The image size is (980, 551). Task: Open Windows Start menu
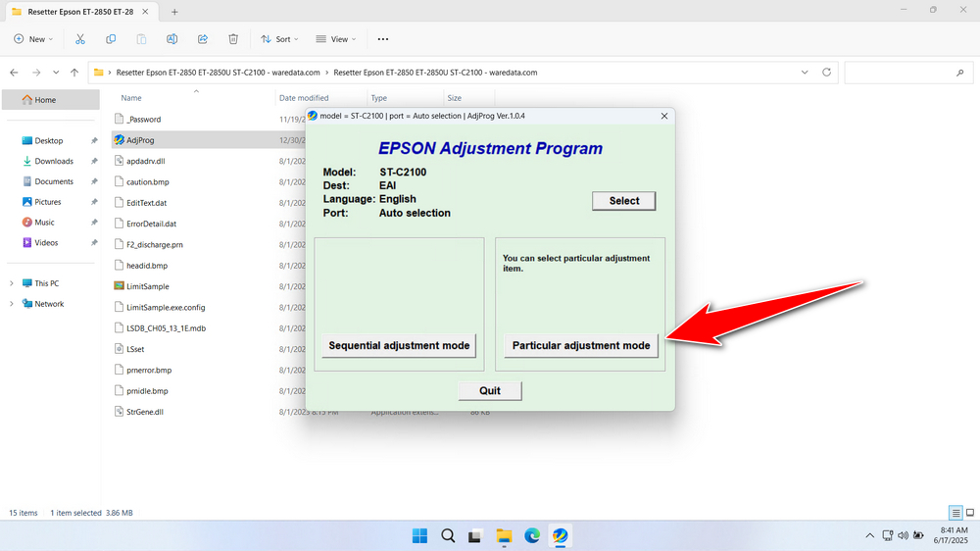420,536
